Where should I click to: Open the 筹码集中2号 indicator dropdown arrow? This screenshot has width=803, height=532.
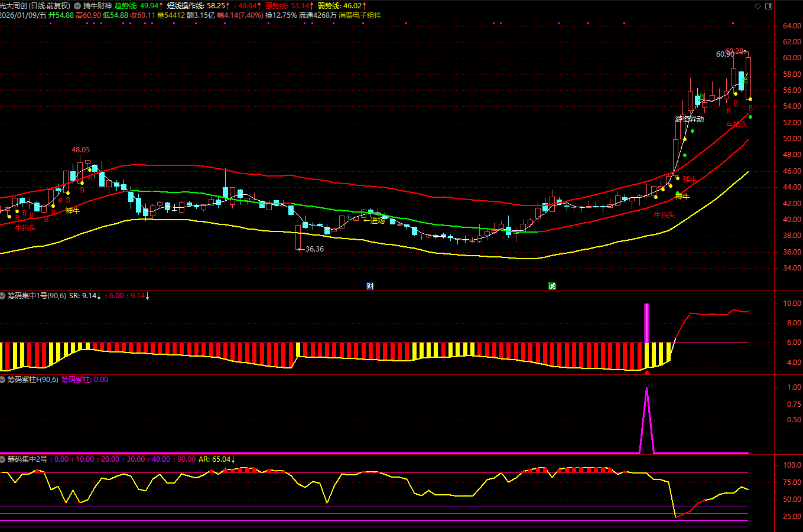(x=3, y=459)
